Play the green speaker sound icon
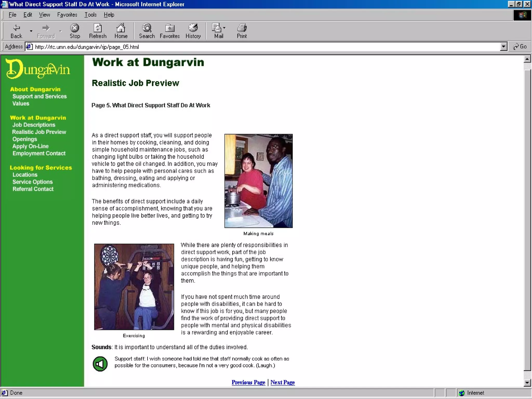The height and width of the screenshot is (399, 532). [100, 364]
